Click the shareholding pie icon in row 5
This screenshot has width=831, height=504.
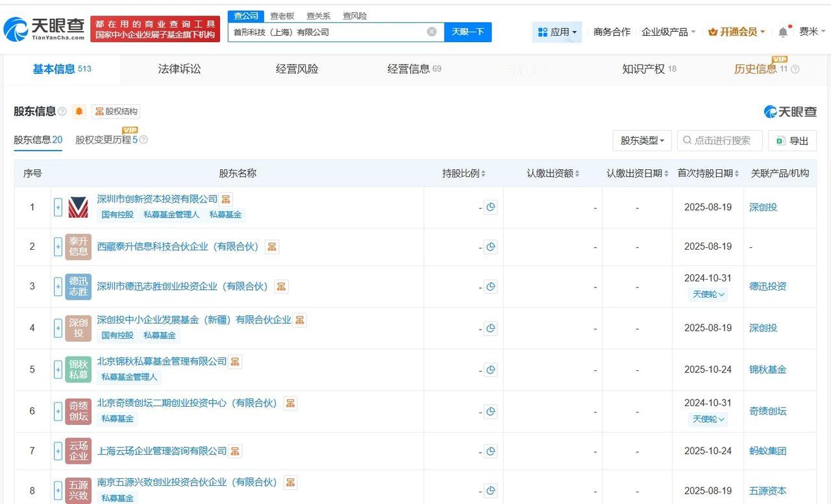pos(491,370)
